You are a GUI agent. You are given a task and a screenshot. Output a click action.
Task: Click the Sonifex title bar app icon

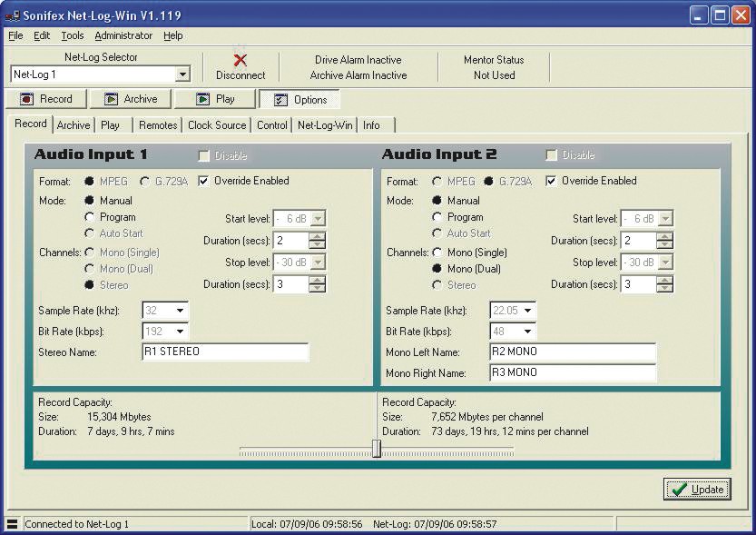click(12, 16)
